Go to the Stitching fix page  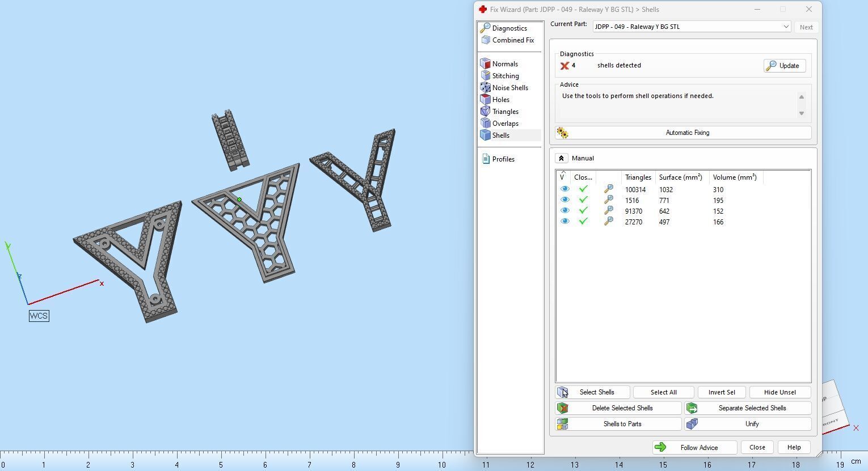tap(505, 75)
